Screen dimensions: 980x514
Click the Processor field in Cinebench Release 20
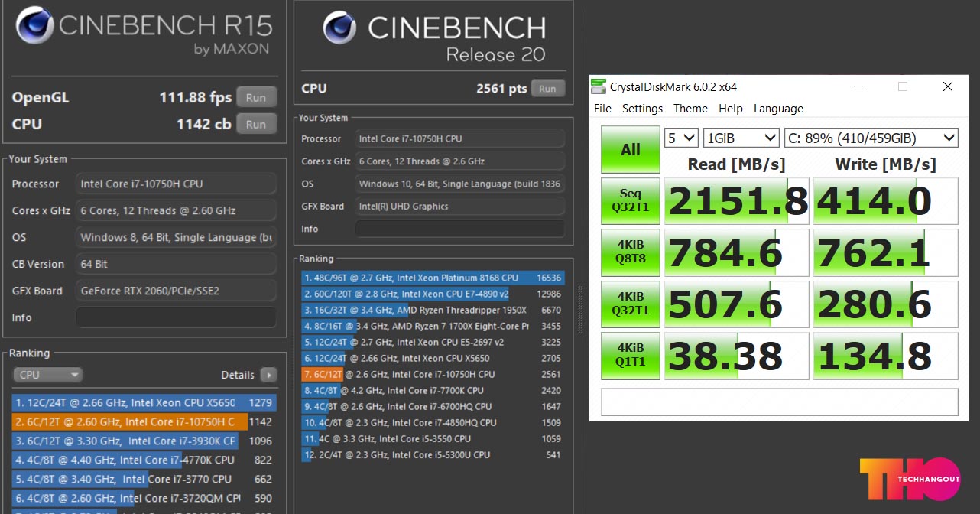[x=460, y=138]
